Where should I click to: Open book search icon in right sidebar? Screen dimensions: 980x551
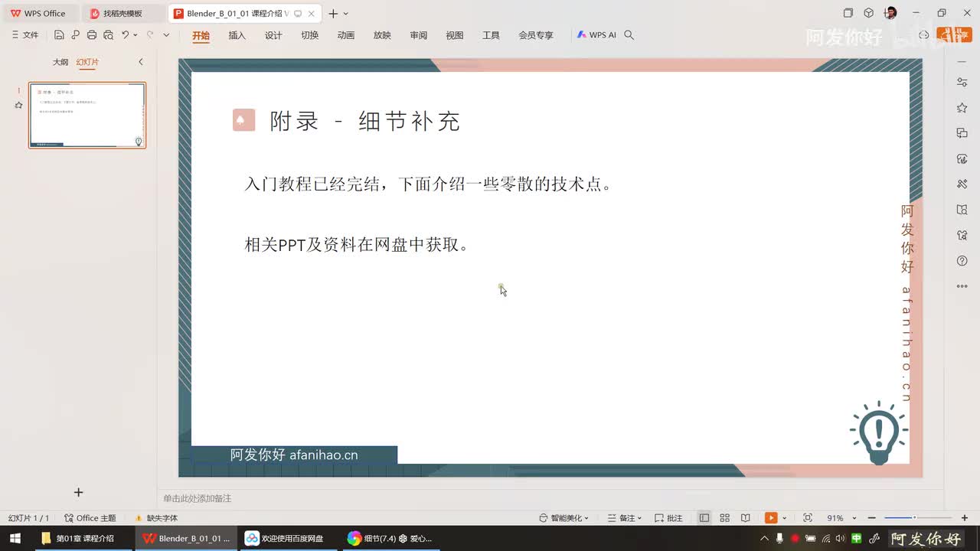[x=962, y=210]
